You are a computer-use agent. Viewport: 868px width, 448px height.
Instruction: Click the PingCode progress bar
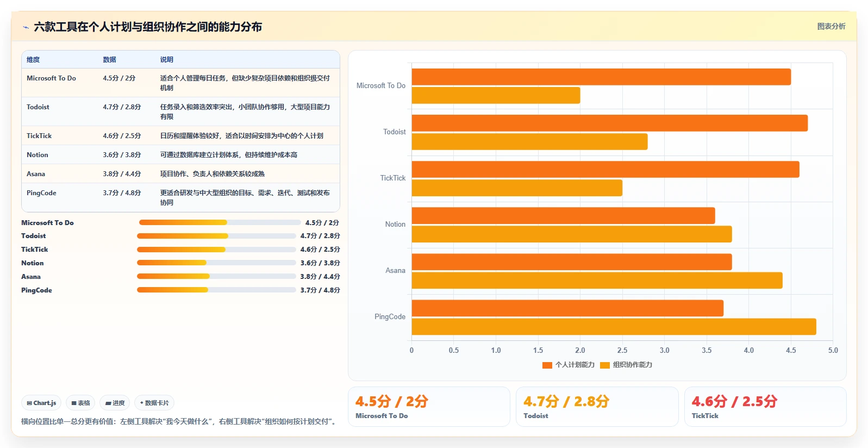pyautogui.click(x=216, y=290)
